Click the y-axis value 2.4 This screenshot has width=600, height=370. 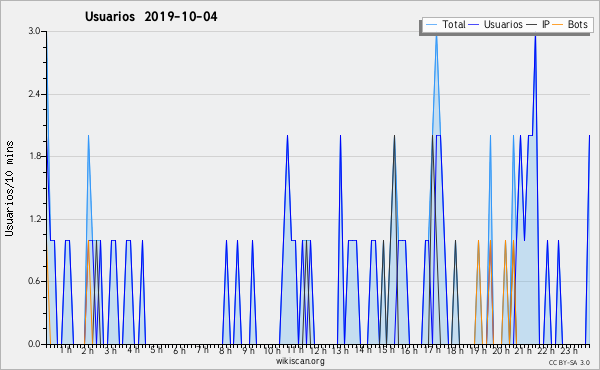pos(34,94)
